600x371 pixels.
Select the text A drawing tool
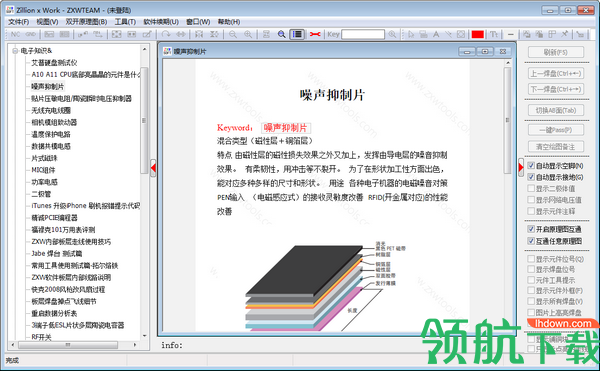(x=436, y=34)
